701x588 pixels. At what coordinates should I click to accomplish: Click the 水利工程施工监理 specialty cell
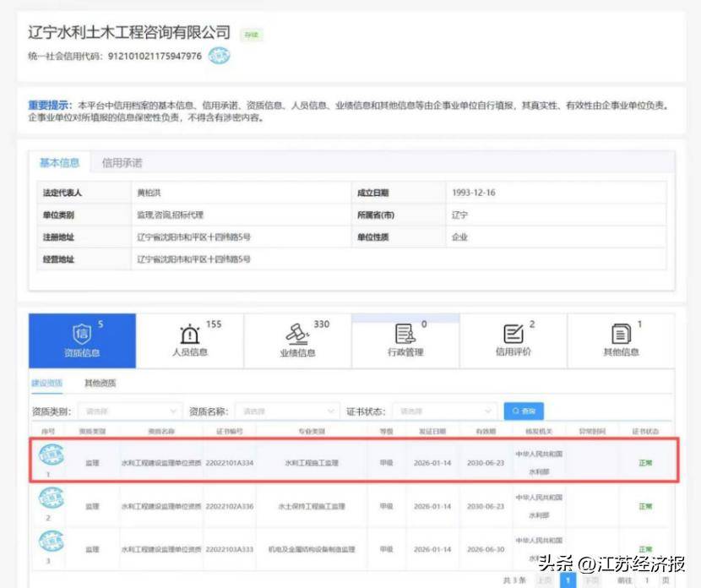[x=312, y=463]
